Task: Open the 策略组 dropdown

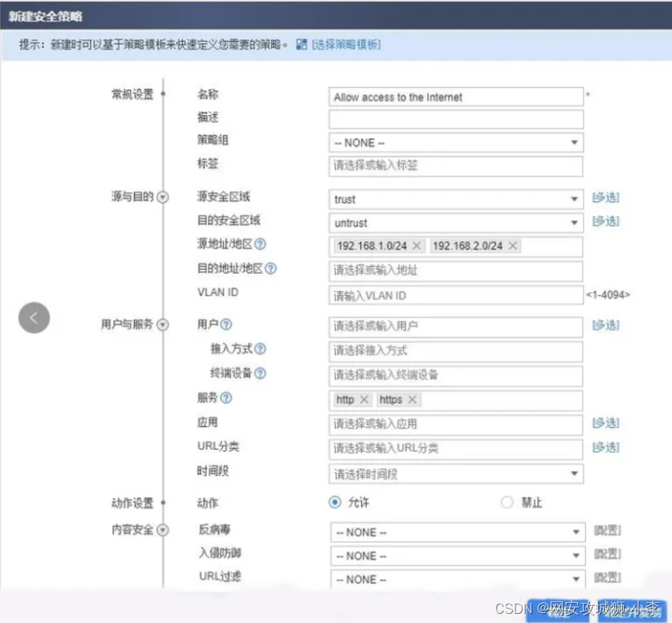Action: [x=574, y=143]
